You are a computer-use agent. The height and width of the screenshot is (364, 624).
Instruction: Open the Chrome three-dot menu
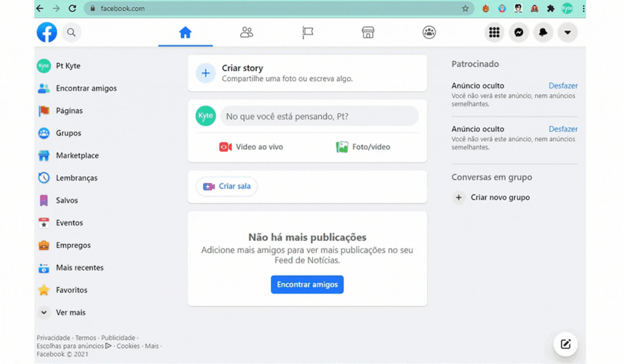(583, 8)
